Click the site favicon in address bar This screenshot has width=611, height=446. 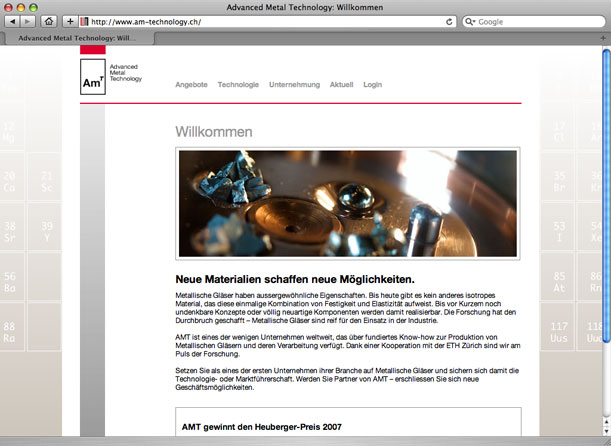(x=85, y=21)
